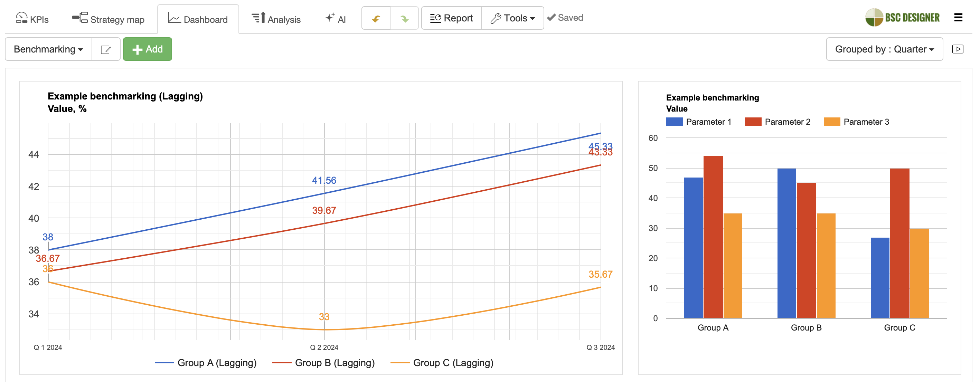The image size is (980, 382).
Task: Click the Add button
Action: pyautogui.click(x=148, y=49)
